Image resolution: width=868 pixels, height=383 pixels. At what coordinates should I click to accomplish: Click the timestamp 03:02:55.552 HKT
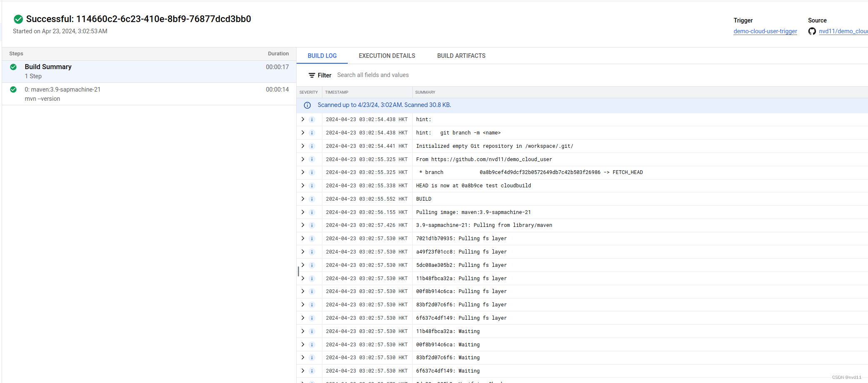click(x=367, y=199)
